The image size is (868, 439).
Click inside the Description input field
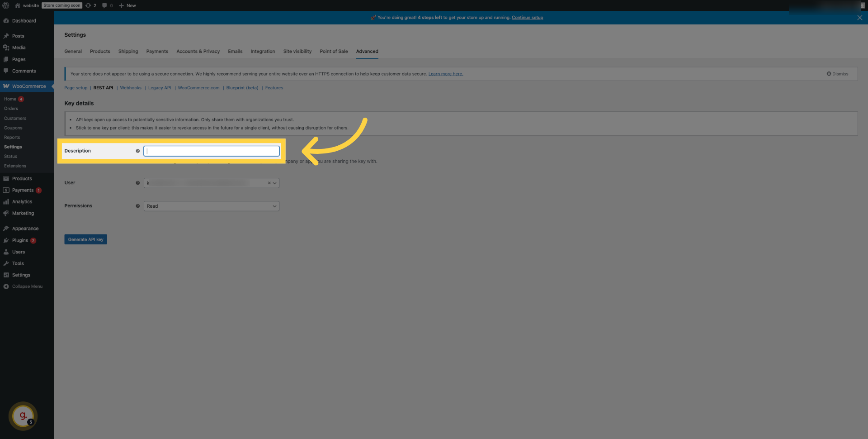(211, 151)
